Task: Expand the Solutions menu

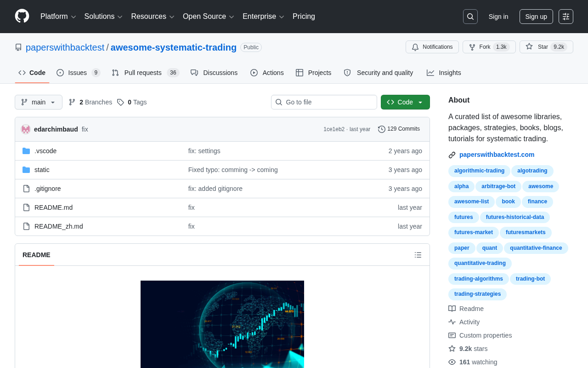Action: (103, 17)
